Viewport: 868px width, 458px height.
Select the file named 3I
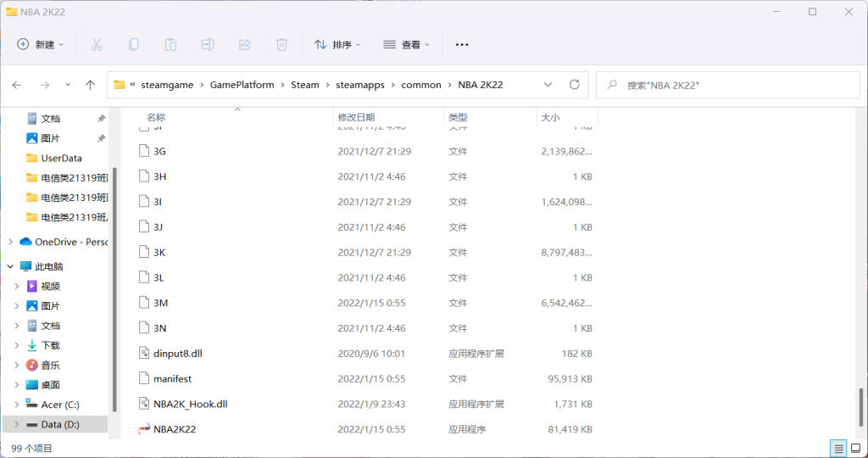[158, 202]
